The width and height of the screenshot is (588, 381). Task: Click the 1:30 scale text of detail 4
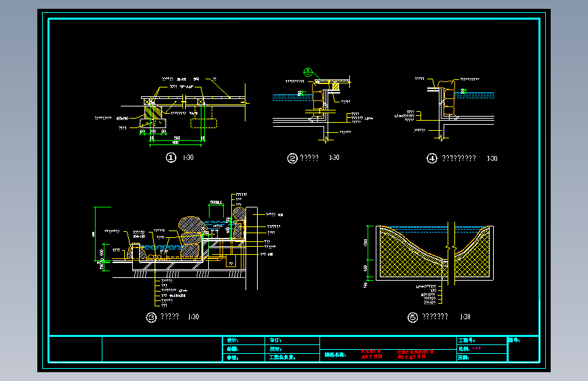492,158
